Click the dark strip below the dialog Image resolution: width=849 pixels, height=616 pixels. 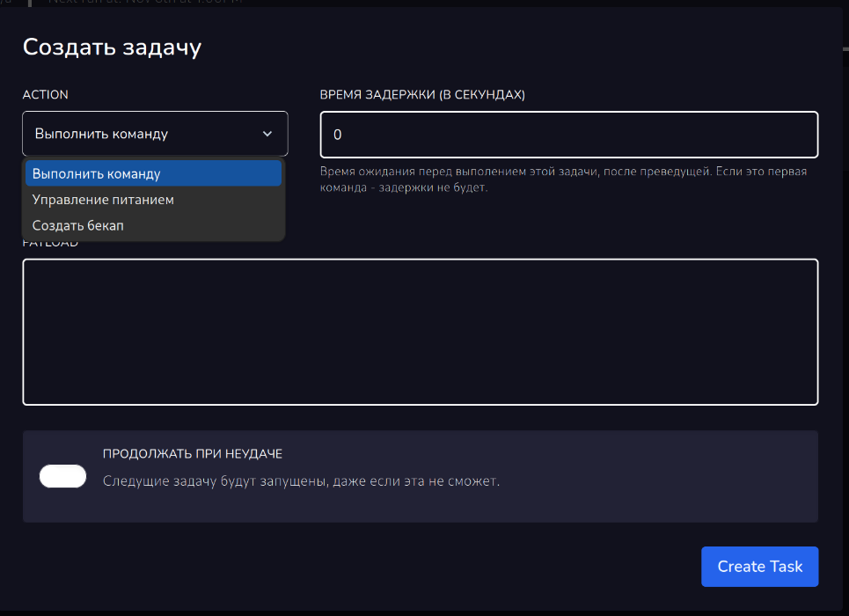click(422, 612)
